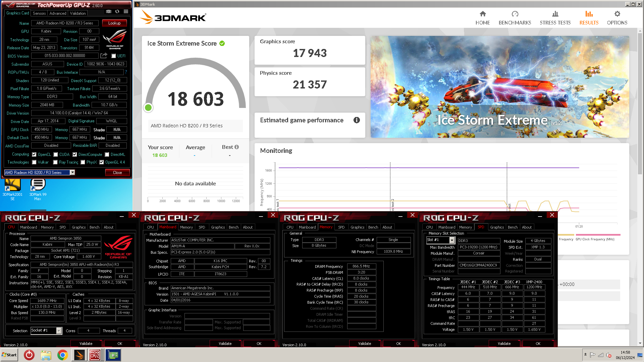Switch to 3DMark via its taskbar icon
The width and height of the screenshot is (644, 362).
pyautogui.click(x=79, y=355)
